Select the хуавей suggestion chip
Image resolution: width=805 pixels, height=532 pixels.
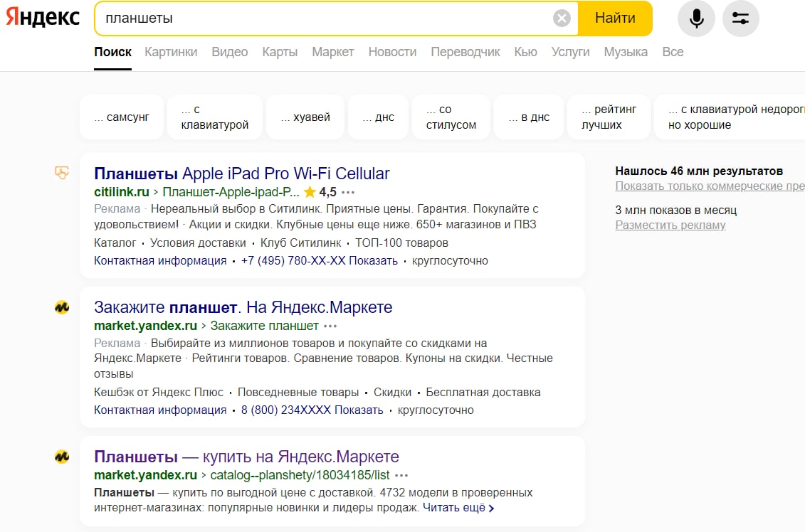(x=305, y=117)
